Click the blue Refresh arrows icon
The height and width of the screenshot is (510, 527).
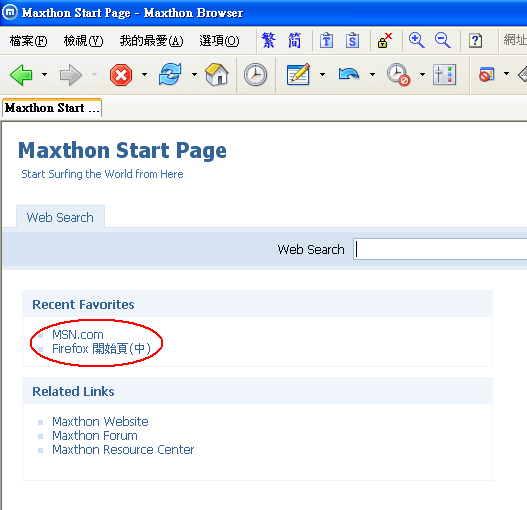click(170, 74)
